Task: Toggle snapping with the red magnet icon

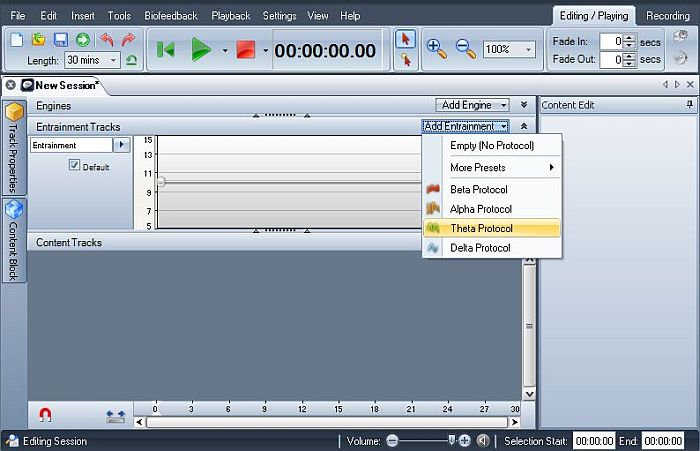Action: tap(45, 415)
